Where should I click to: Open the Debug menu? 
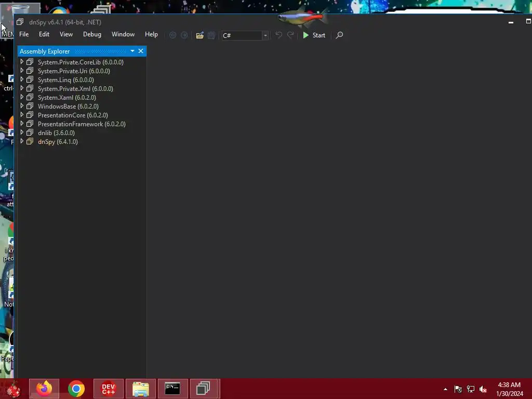(92, 34)
